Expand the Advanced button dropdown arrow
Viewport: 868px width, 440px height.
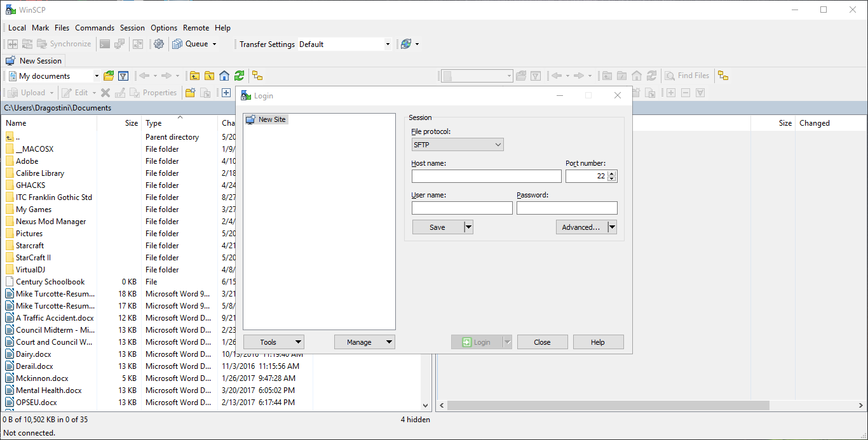coord(612,227)
